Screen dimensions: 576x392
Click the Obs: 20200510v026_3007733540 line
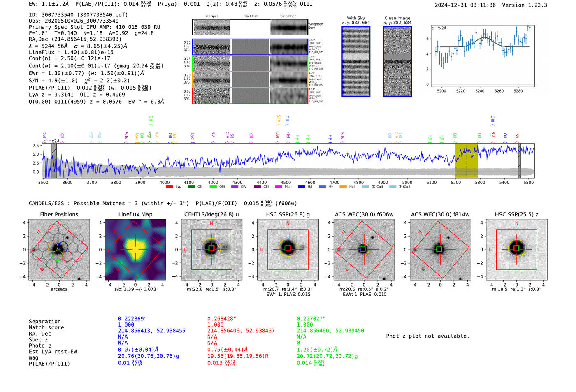coord(74,21)
